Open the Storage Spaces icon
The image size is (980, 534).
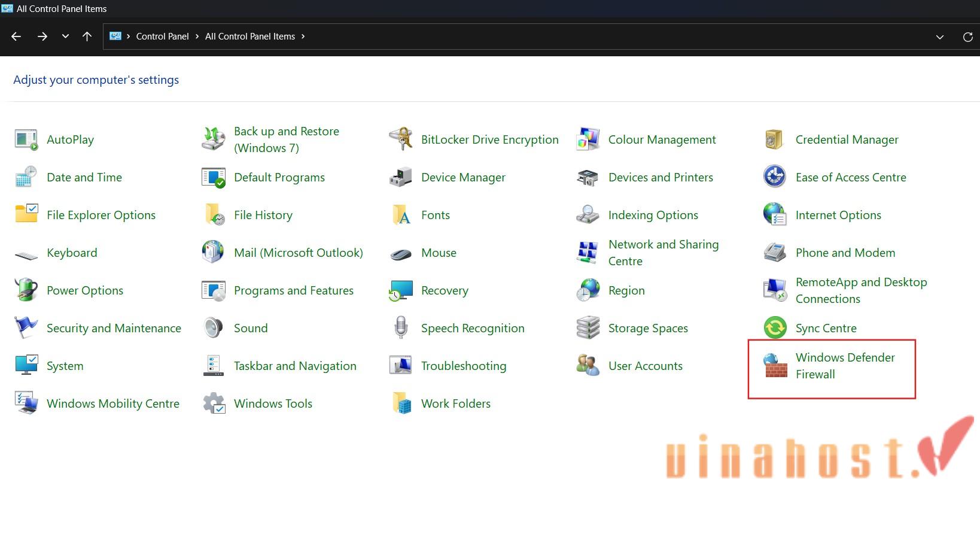click(x=588, y=327)
